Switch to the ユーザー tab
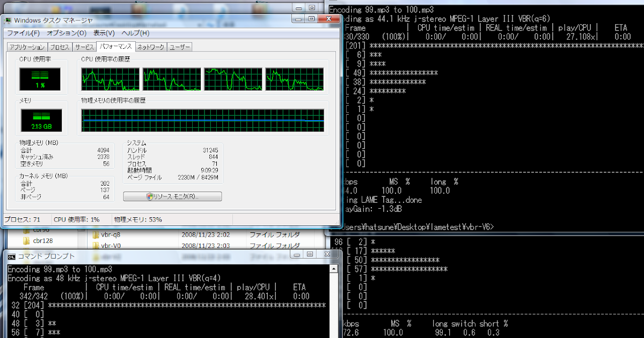644x338 pixels. pos(179,47)
